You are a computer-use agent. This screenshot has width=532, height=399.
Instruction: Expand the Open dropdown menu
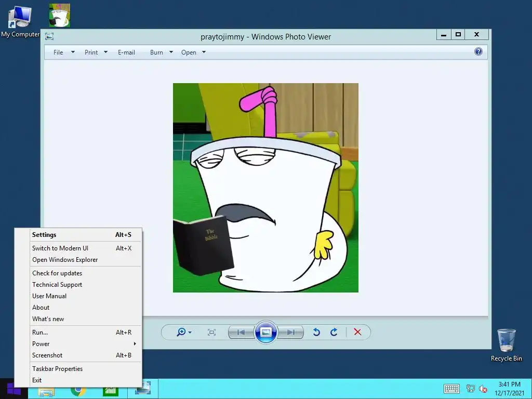[x=193, y=52]
